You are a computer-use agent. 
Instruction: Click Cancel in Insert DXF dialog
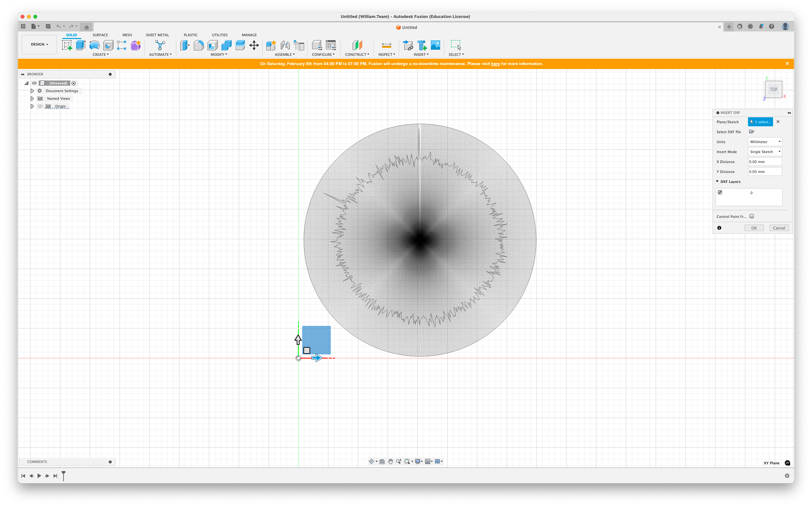(779, 228)
